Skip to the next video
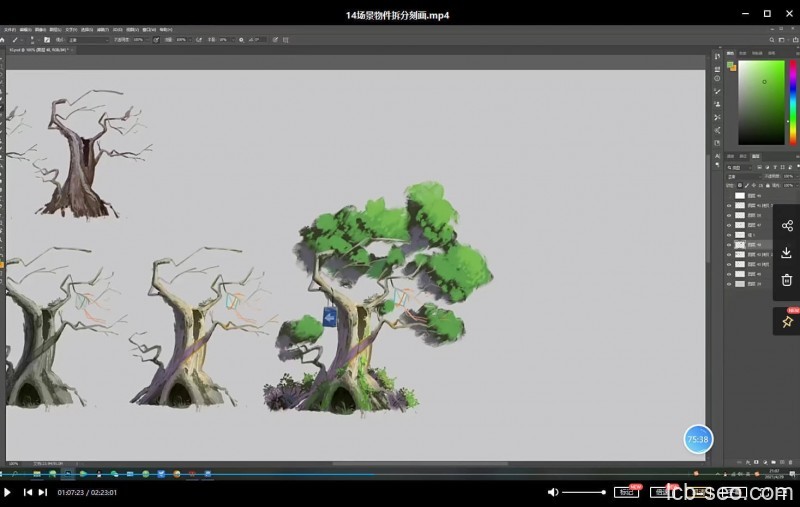The height and width of the screenshot is (507, 800). point(43,492)
